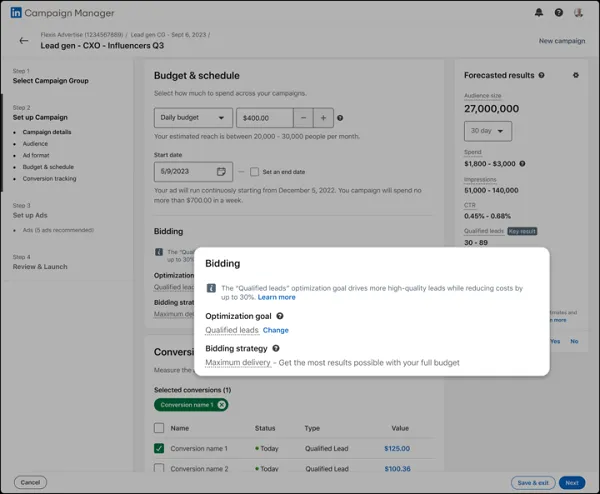The image size is (600, 494).
Task: Show help next to Forecasted results title
Action: tap(541, 75)
